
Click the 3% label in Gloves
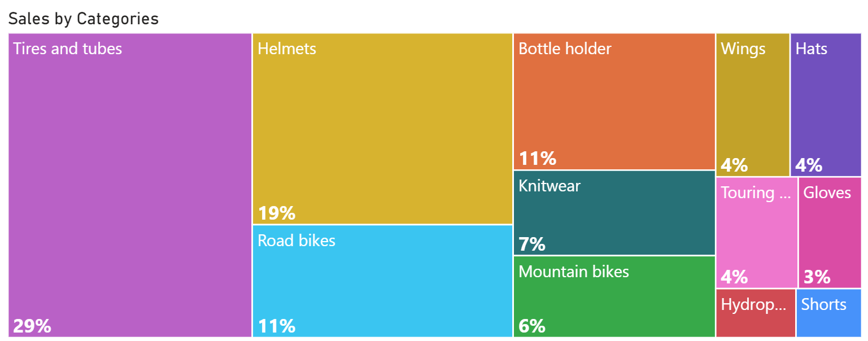coord(817,277)
